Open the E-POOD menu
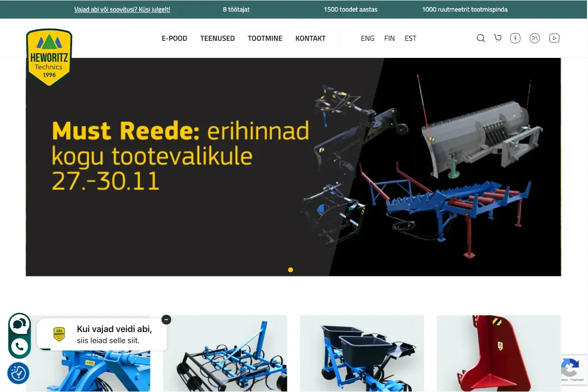Viewport: 588px width, 392px height. pyautogui.click(x=174, y=38)
